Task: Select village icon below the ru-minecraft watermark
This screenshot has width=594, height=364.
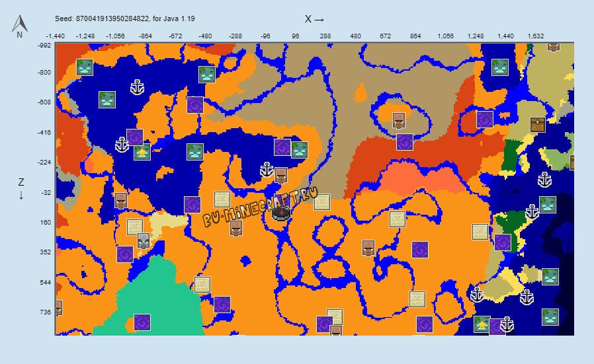Action: 236,229
